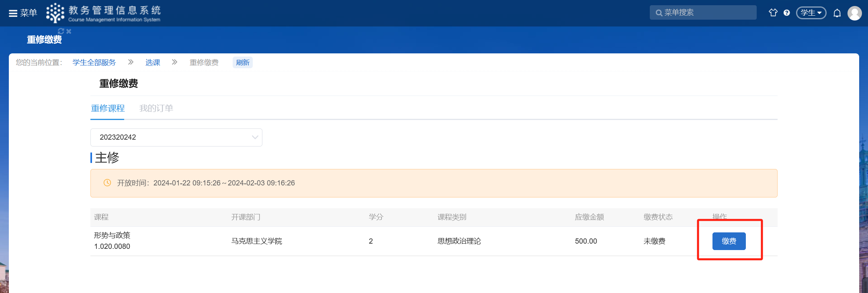
Task: Click the 刷新 refresh button in breadcrumb
Action: click(x=242, y=63)
